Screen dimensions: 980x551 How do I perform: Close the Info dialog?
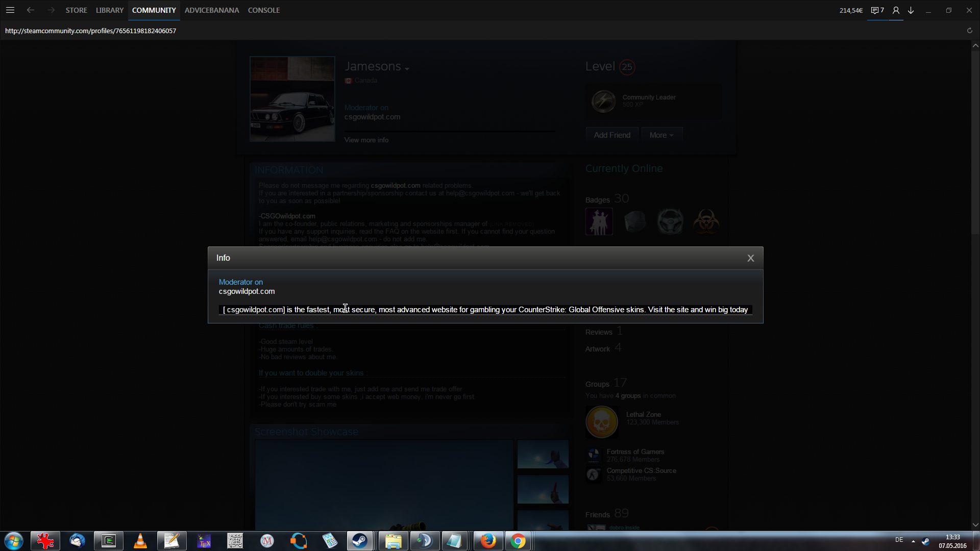(750, 258)
